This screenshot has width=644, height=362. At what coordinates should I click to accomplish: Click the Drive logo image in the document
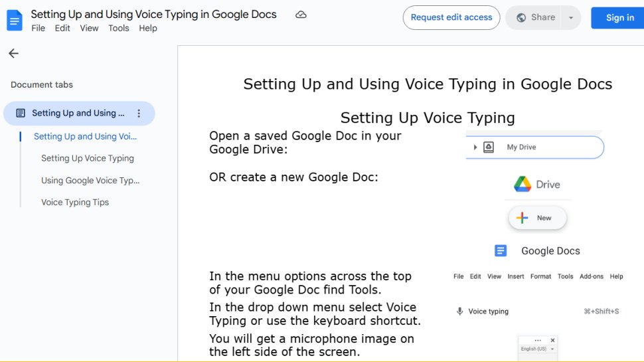coord(537,184)
